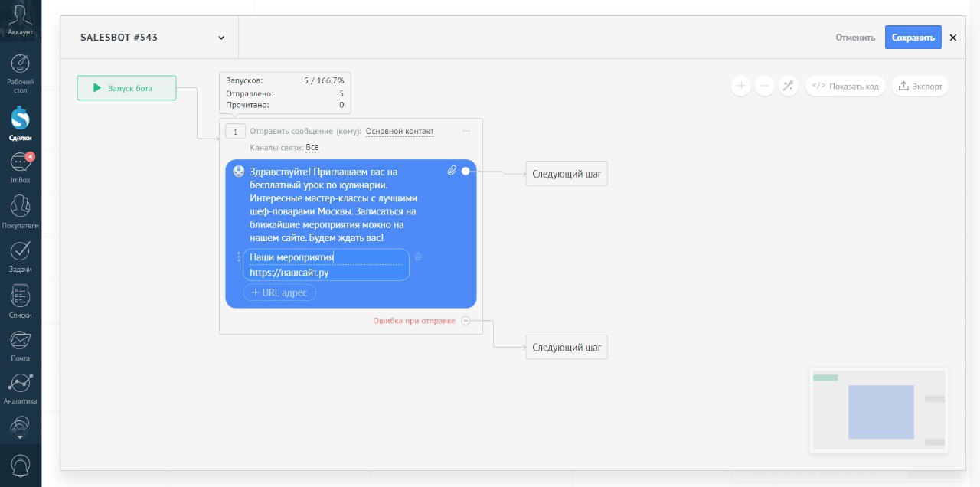Click the minimap viewport thumbnail
Image resolution: width=980 pixels, height=487 pixels.
pyautogui.click(x=880, y=412)
